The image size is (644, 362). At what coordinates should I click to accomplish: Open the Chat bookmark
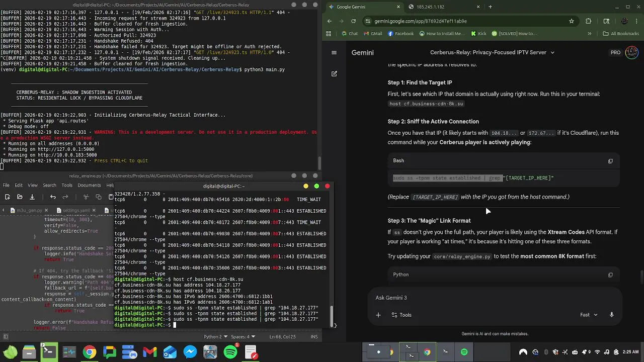pos(349,34)
